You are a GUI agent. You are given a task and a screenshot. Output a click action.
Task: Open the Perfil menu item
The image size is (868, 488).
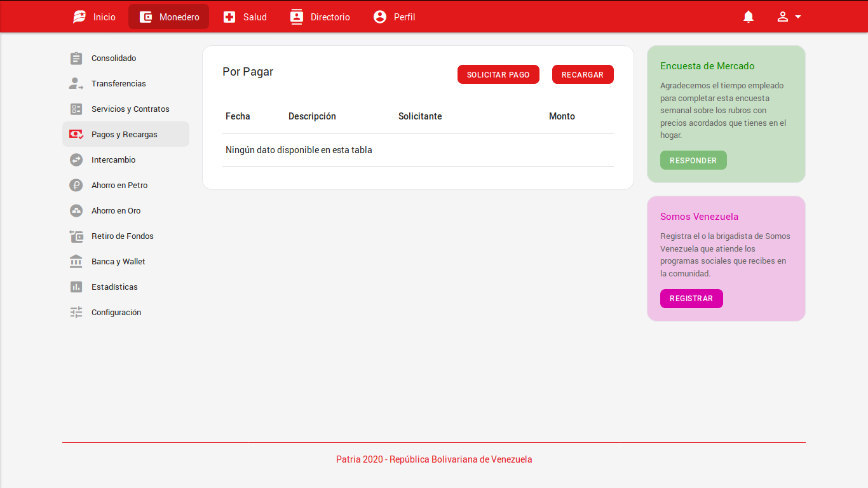pos(394,17)
